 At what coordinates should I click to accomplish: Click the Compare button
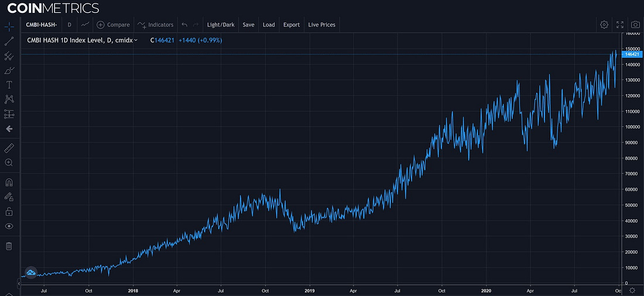coord(113,25)
